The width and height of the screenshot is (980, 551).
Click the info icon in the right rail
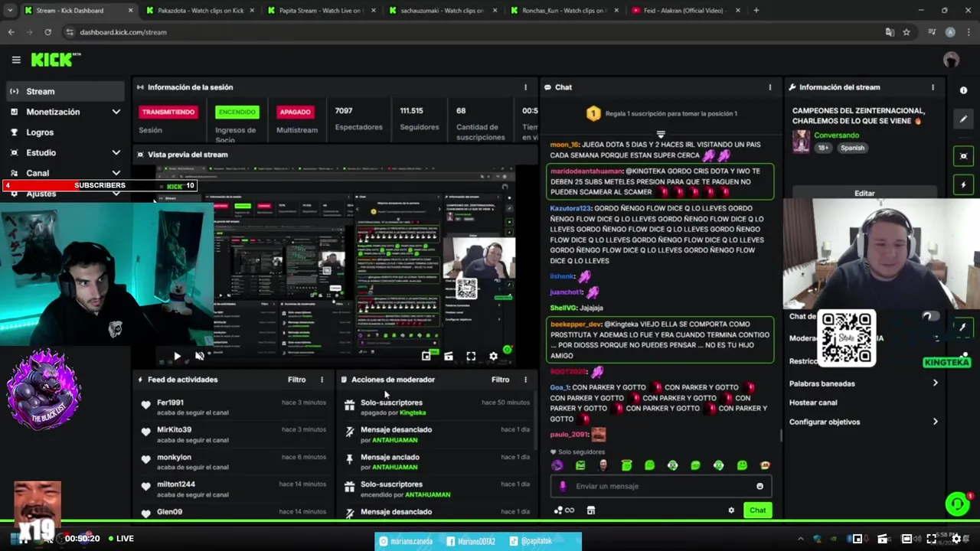pos(963,90)
